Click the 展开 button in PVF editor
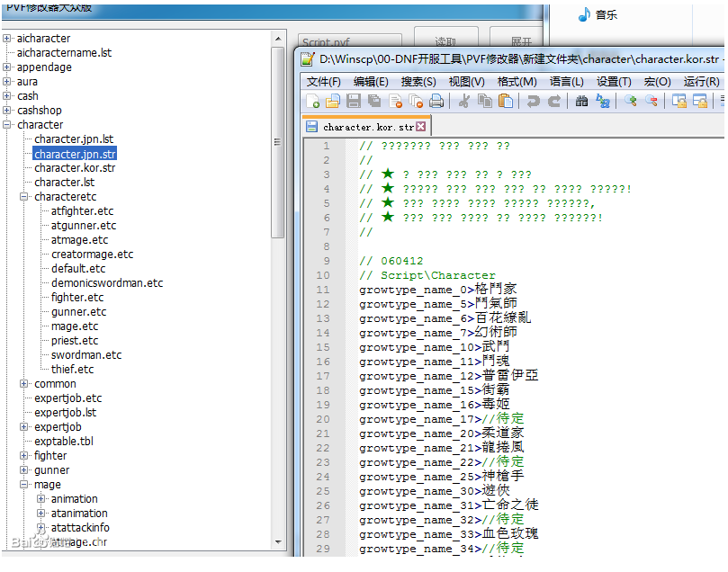The height and width of the screenshot is (572, 728). point(517,38)
